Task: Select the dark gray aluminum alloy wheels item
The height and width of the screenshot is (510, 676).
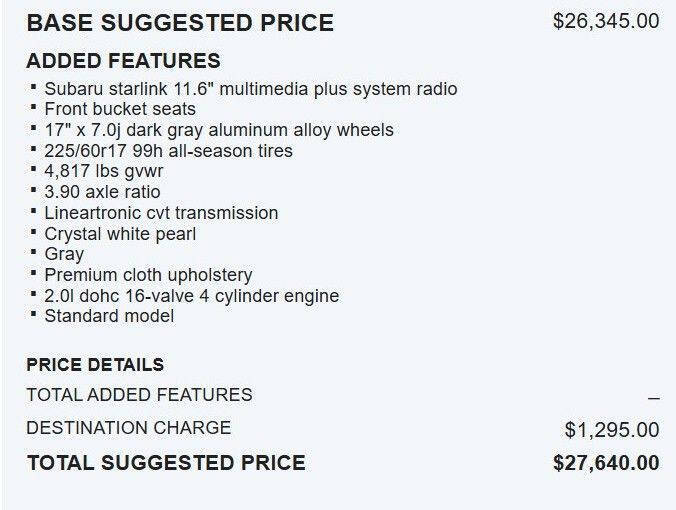Action: click(x=219, y=130)
